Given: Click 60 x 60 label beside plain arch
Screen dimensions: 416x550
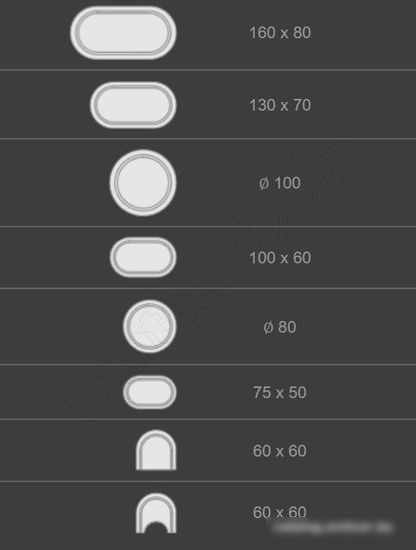Looking at the screenshot, I should 280,450.
